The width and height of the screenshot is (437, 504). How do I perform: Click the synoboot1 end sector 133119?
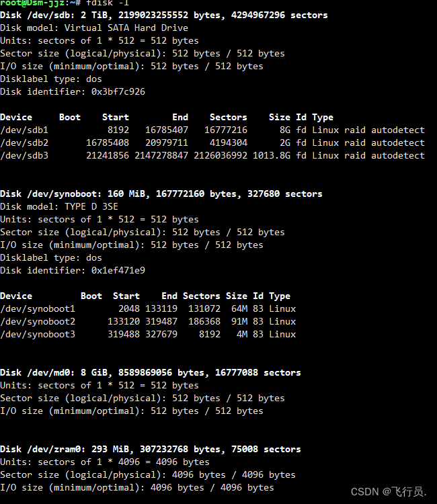point(161,309)
